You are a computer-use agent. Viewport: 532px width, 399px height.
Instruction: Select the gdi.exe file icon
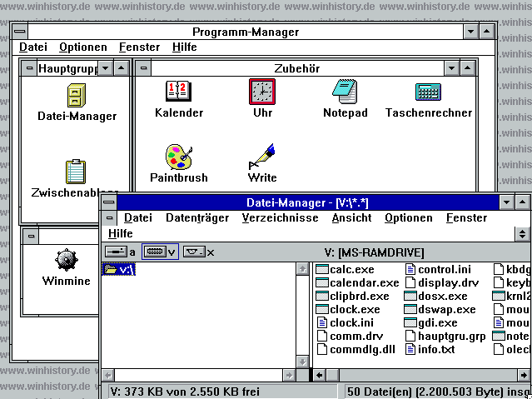tap(410, 322)
